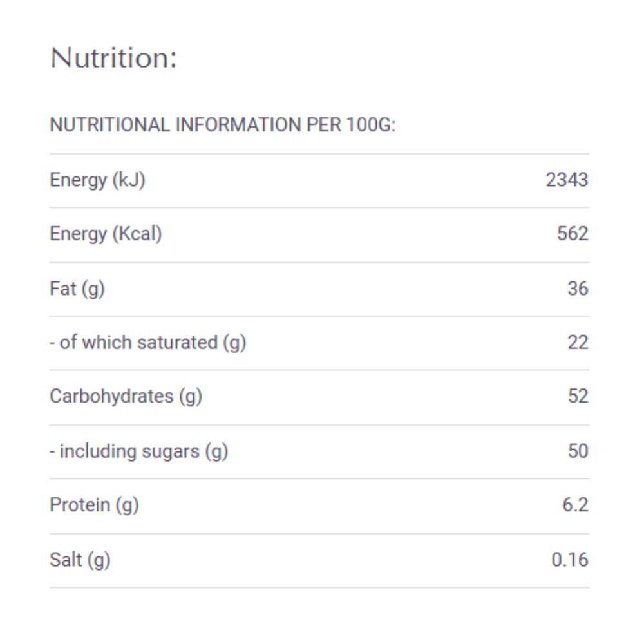Viewport: 644px width, 644px height.
Task: Select the protein value 6.2
Action: coord(575,505)
